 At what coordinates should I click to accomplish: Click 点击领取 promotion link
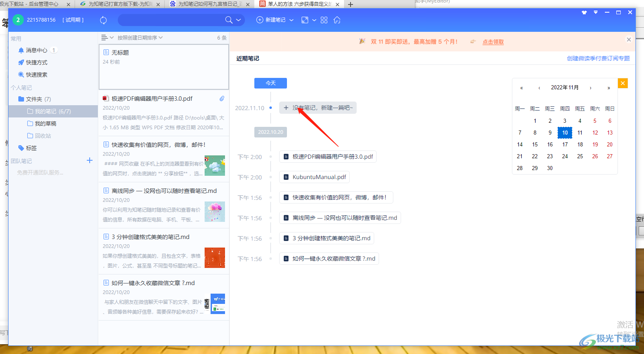493,42
